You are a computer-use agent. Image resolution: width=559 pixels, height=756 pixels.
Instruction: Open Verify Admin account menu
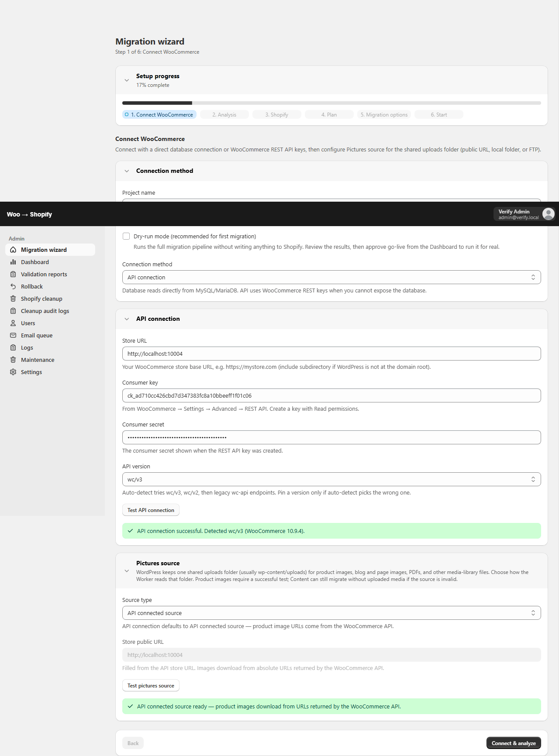point(524,214)
